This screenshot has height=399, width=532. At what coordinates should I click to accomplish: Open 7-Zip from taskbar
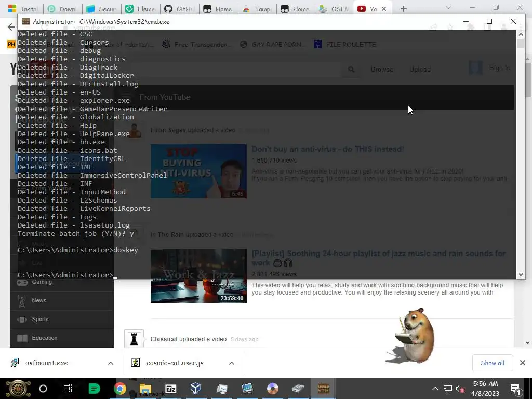170,389
